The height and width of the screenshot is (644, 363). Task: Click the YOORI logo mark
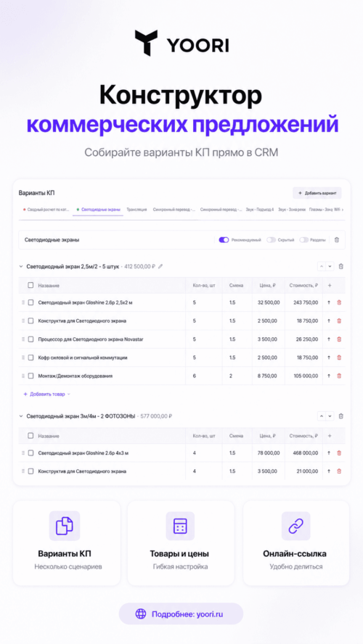tap(146, 43)
